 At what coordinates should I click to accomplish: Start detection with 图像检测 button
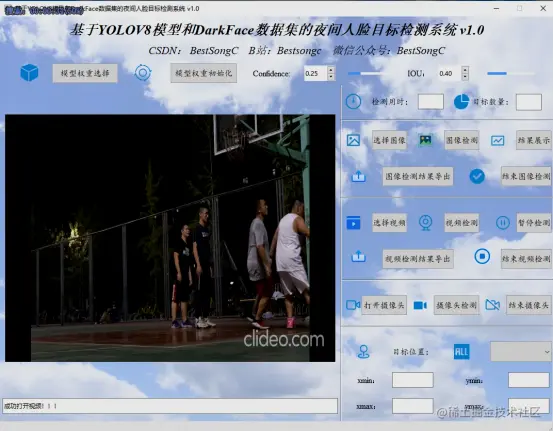(x=461, y=140)
